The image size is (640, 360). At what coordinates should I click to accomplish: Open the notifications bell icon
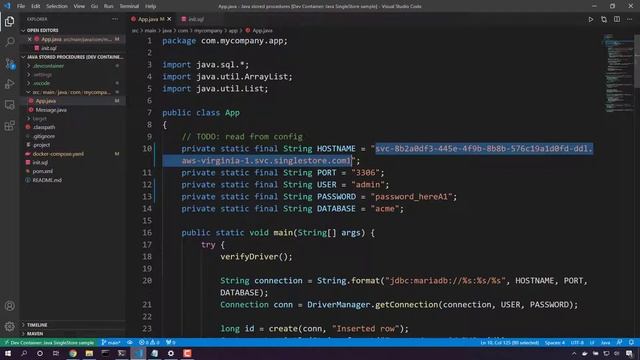[x=631, y=342]
